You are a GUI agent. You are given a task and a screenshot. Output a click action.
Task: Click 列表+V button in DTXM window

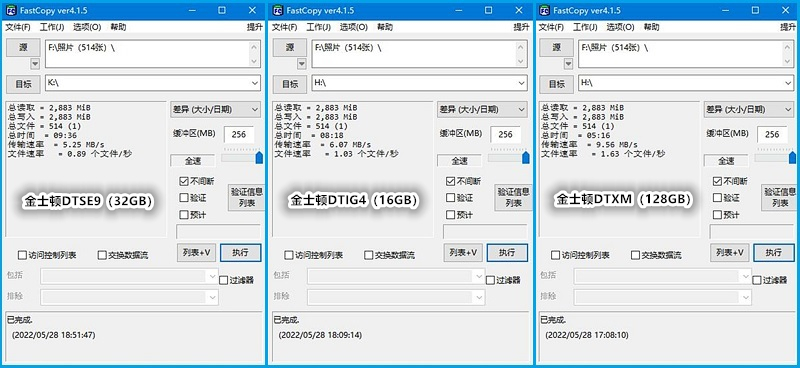tap(730, 252)
